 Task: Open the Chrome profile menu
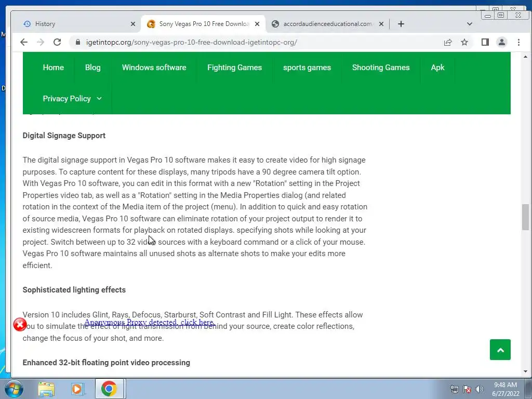tap(501, 42)
